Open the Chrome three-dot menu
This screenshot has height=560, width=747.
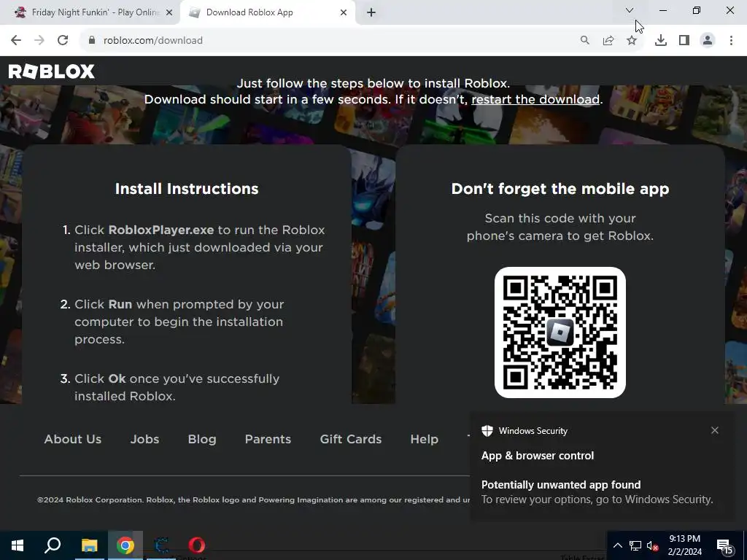pyautogui.click(x=731, y=41)
